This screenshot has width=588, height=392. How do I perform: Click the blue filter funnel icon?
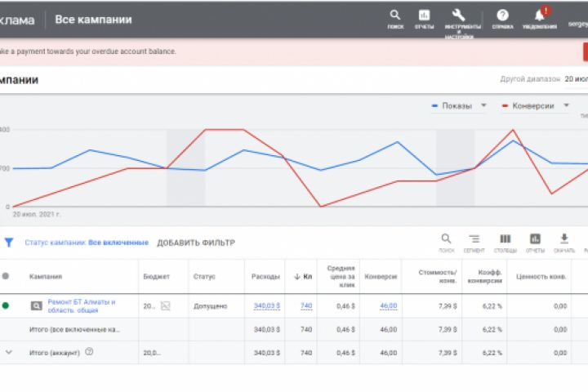[9, 243]
